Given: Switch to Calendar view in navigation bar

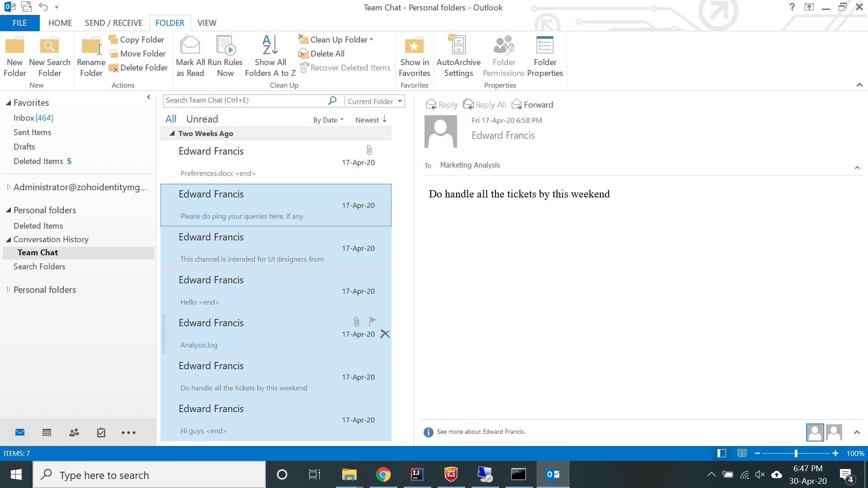Looking at the screenshot, I should pyautogui.click(x=47, y=432).
